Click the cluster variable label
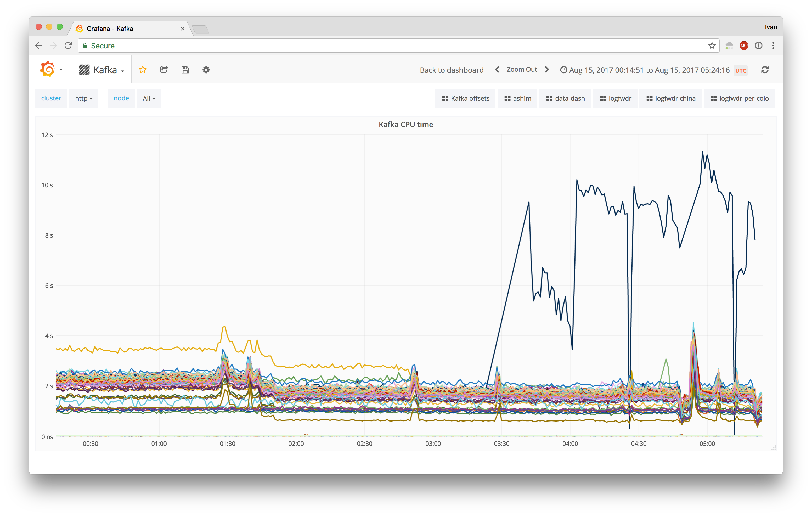The width and height of the screenshot is (812, 516). (x=51, y=98)
